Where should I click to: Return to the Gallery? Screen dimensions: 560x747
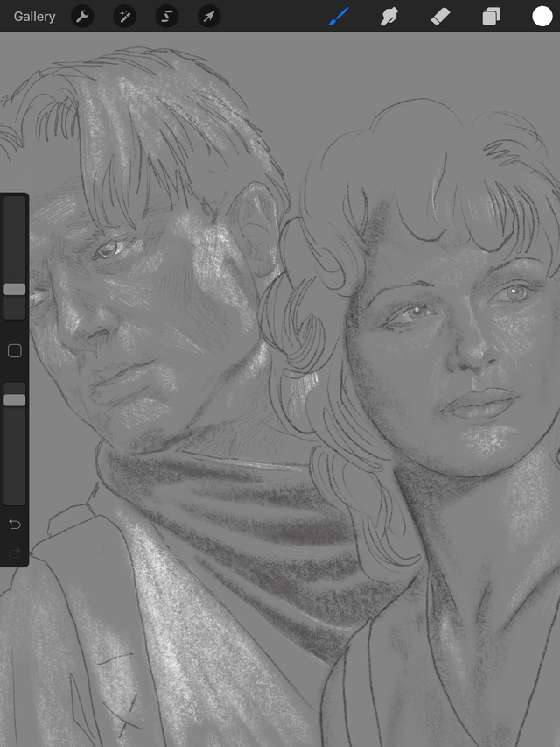click(34, 16)
